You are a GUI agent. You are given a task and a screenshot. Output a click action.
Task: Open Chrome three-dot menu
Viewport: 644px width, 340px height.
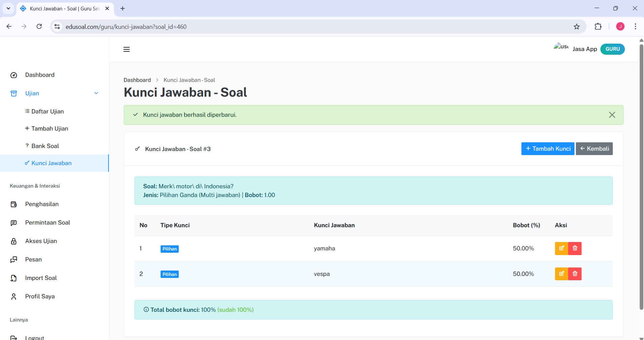[x=635, y=27]
